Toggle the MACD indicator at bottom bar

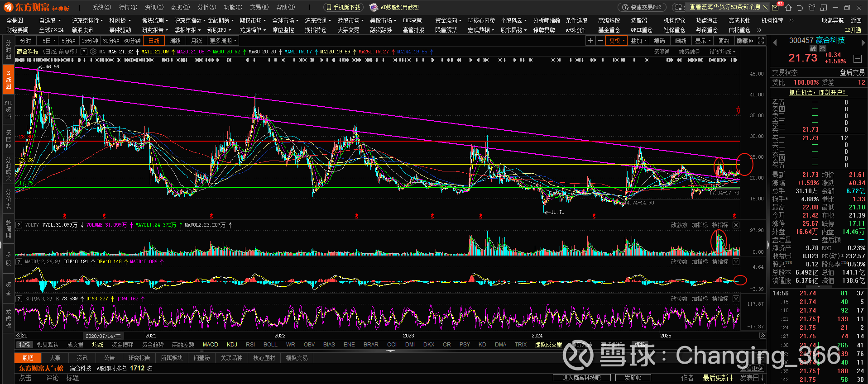[x=210, y=345]
